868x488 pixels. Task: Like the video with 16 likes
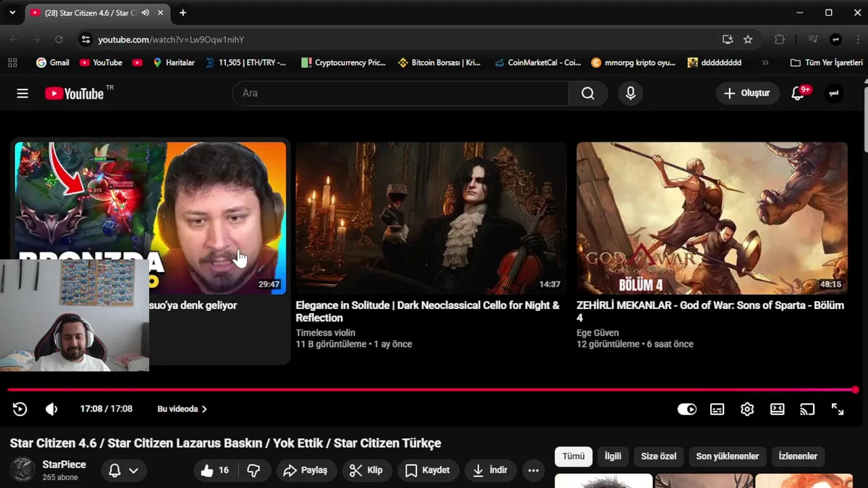pos(215,470)
